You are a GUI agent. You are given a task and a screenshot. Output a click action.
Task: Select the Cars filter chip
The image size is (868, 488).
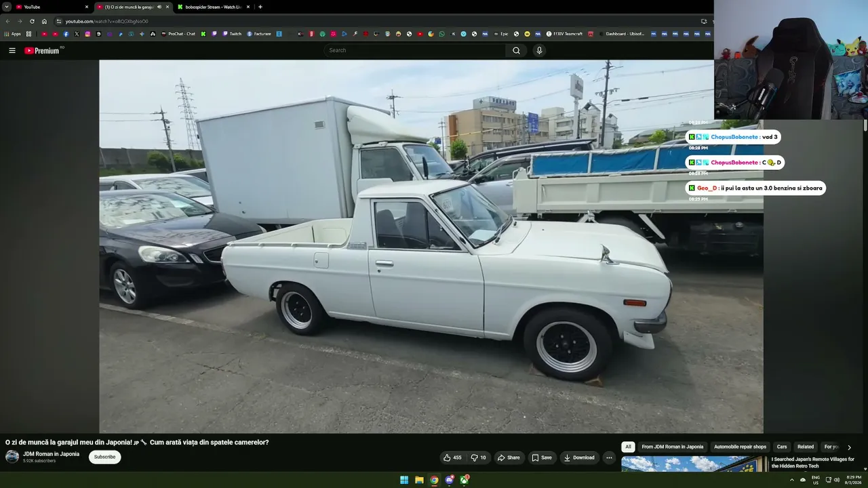[x=782, y=447]
